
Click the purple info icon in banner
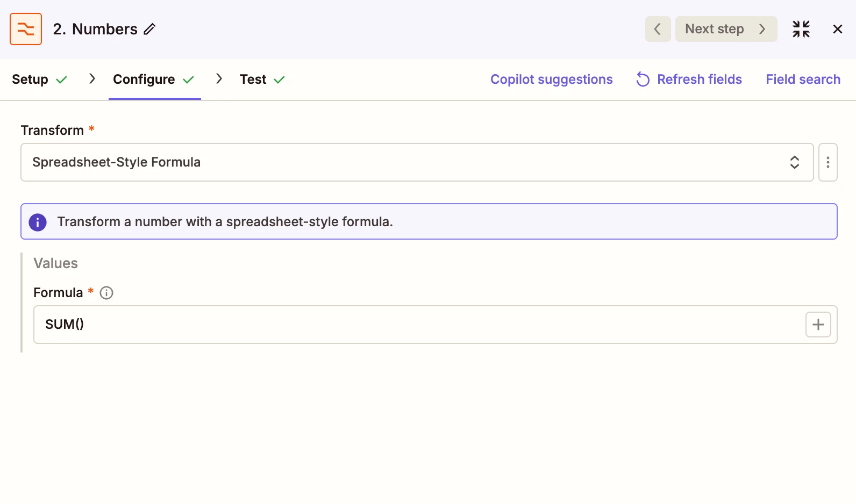38,222
